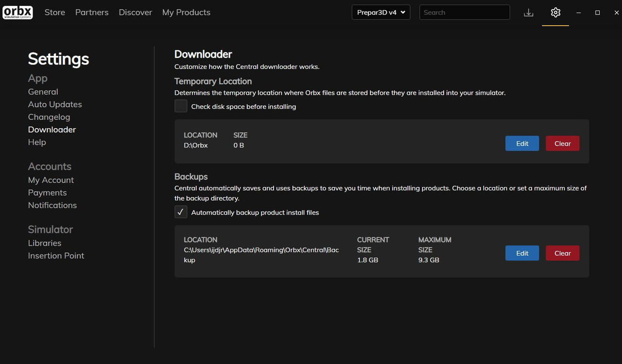This screenshot has height=364, width=622.
Task: Click the Orbx logo icon
Action: click(x=18, y=12)
